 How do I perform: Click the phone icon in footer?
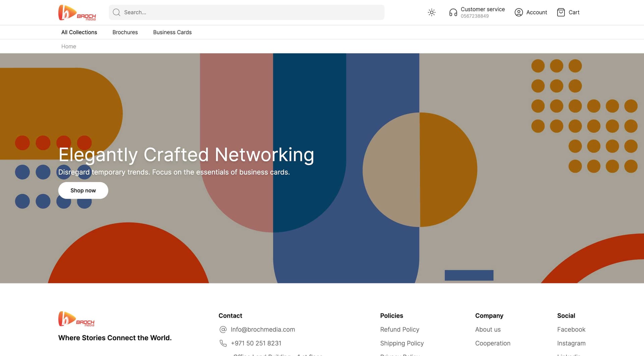click(x=223, y=343)
